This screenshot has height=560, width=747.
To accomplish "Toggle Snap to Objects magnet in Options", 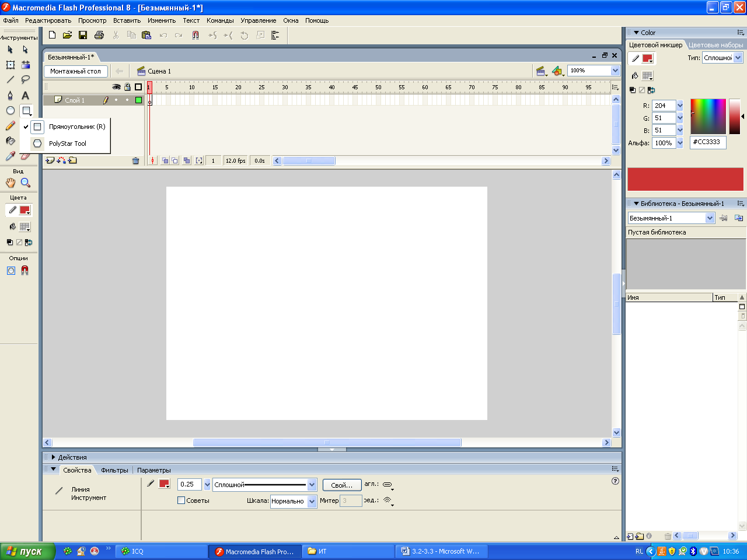I will point(25,270).
